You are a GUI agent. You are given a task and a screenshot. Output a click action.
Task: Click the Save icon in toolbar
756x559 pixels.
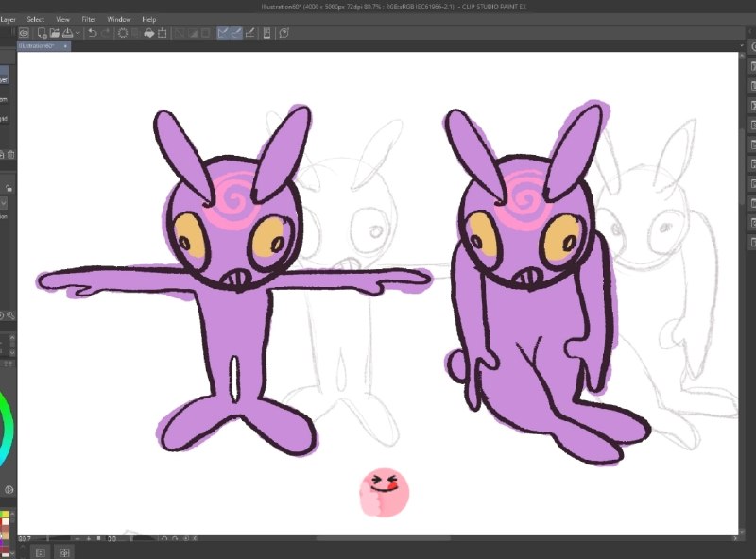pos(67,33)
